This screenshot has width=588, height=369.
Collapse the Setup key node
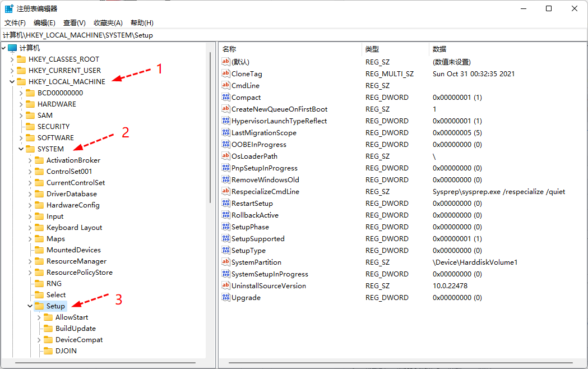[30, 306]
